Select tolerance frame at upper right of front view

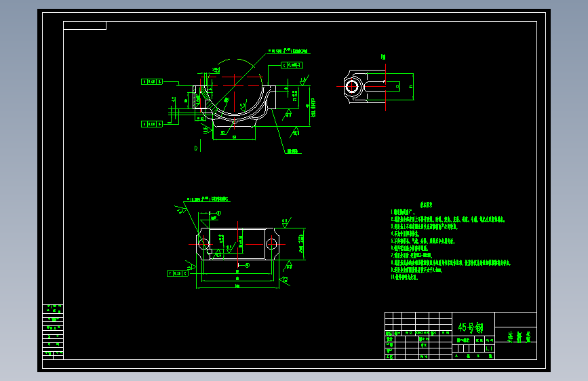(292, 65)
